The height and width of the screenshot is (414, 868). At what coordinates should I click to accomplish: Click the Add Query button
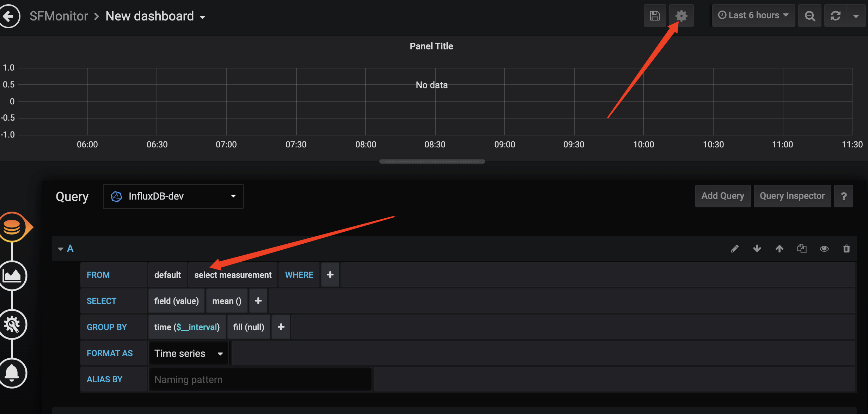[x=723, y=196]
